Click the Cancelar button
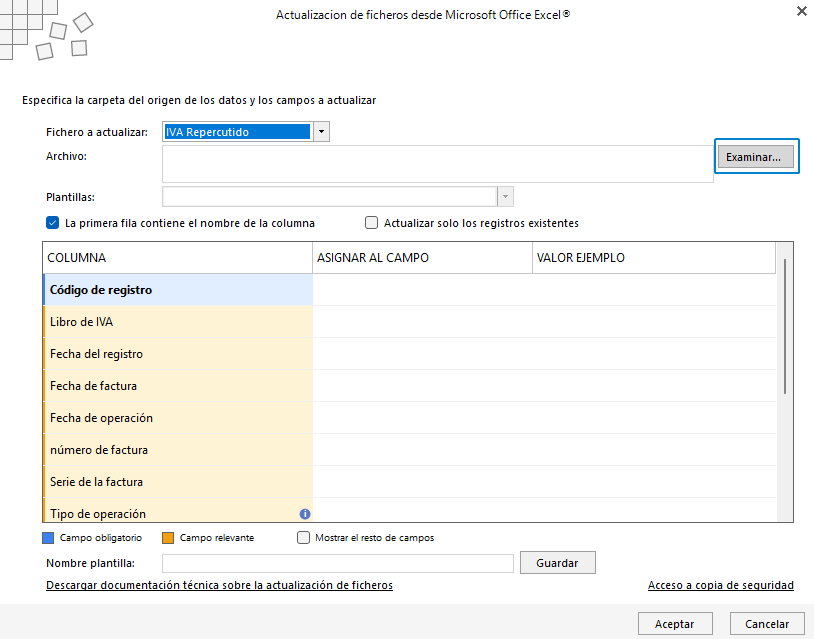This screenshot has height=639, width=814. coord(767,623)
